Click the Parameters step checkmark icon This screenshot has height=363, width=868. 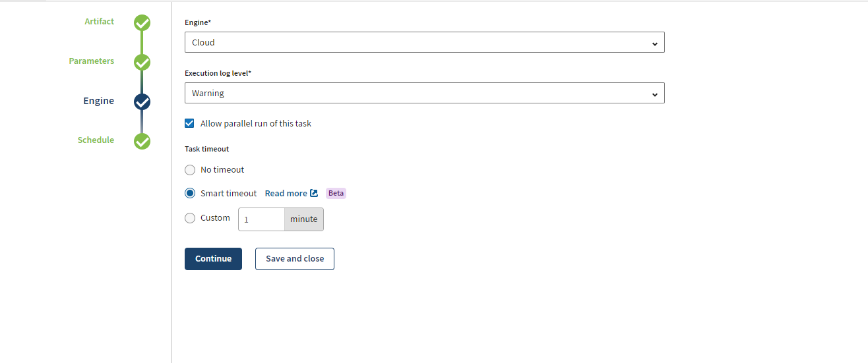[142, 63]
